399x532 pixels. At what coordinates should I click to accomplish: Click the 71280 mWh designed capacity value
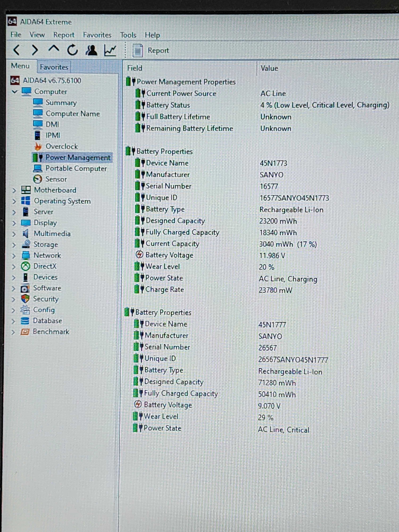pos(277,383)
